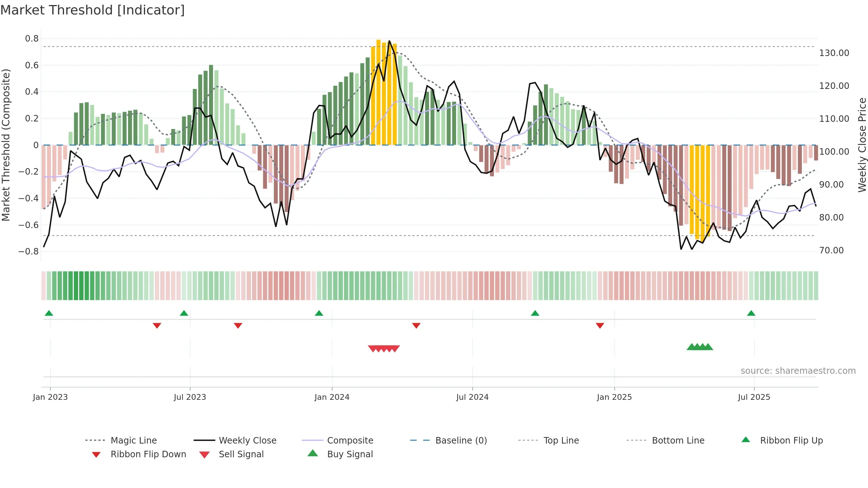Click the Jan 2023 x-axis label
This screenshot has height=488, width=868.
click(x=50, y=397)
